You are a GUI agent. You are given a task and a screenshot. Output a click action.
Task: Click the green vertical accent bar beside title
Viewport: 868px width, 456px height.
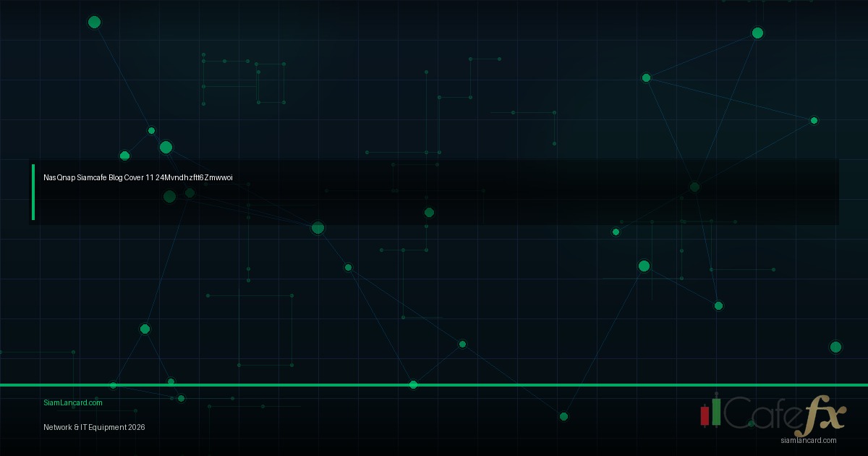(33, 192)
